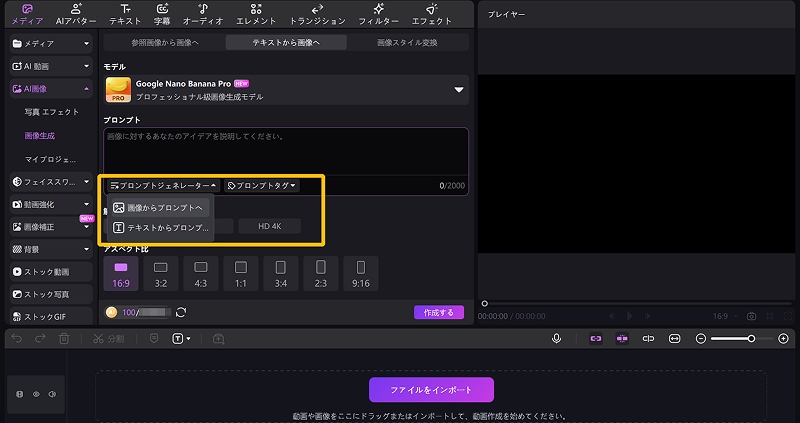This screenshot has height=423, width=800.
Task: Select the 9:16 aspect ratio
Action: 361,274
